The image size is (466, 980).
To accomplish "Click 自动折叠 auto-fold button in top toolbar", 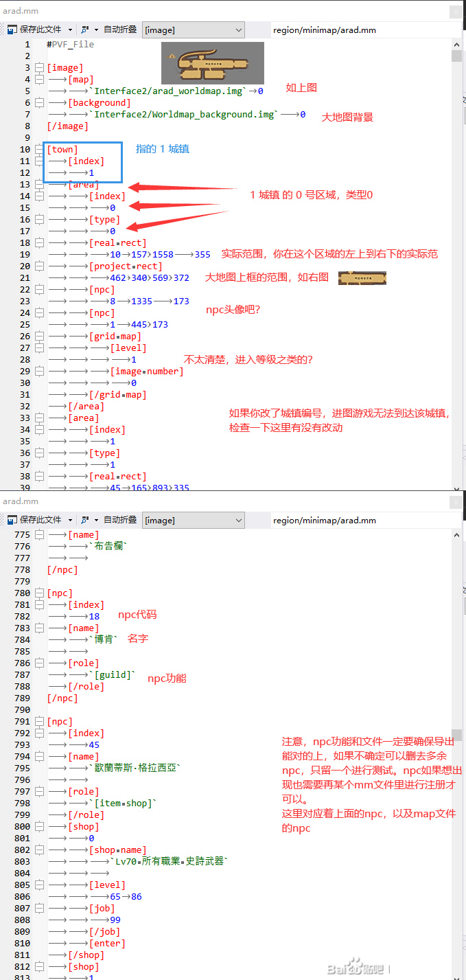I will (x=119, y=30).
